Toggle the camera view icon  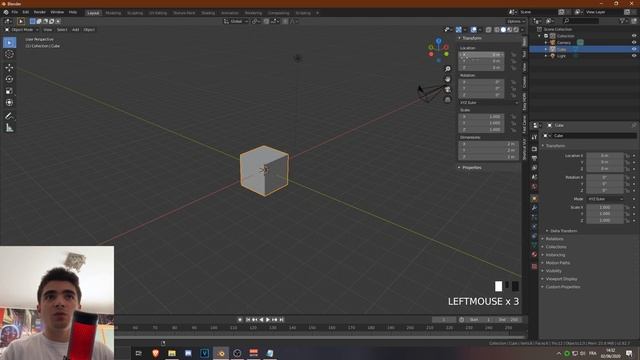(x=448, y=89)
